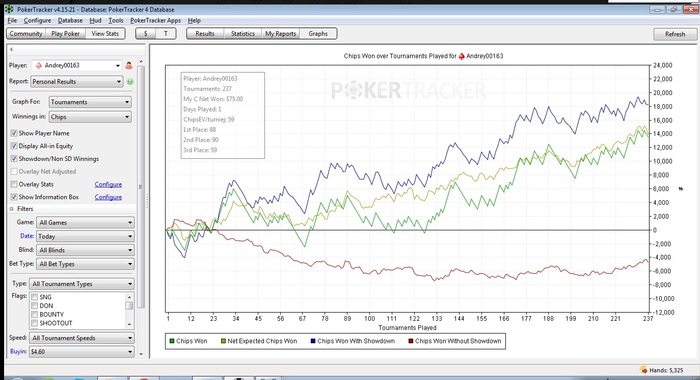Open the Graph For dropdown
The height and width of the screenshot is (380, 700).
(x=90, y=102)
